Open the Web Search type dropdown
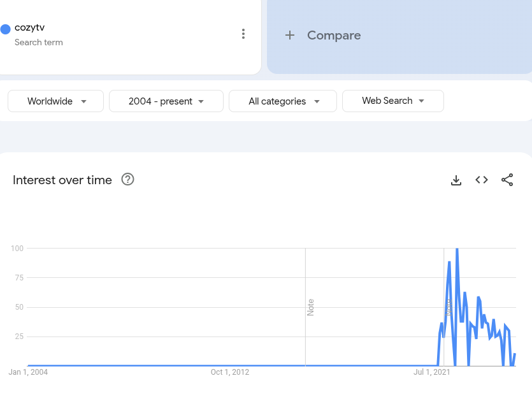Screen dimensions: 532x420 pos(393,101)
